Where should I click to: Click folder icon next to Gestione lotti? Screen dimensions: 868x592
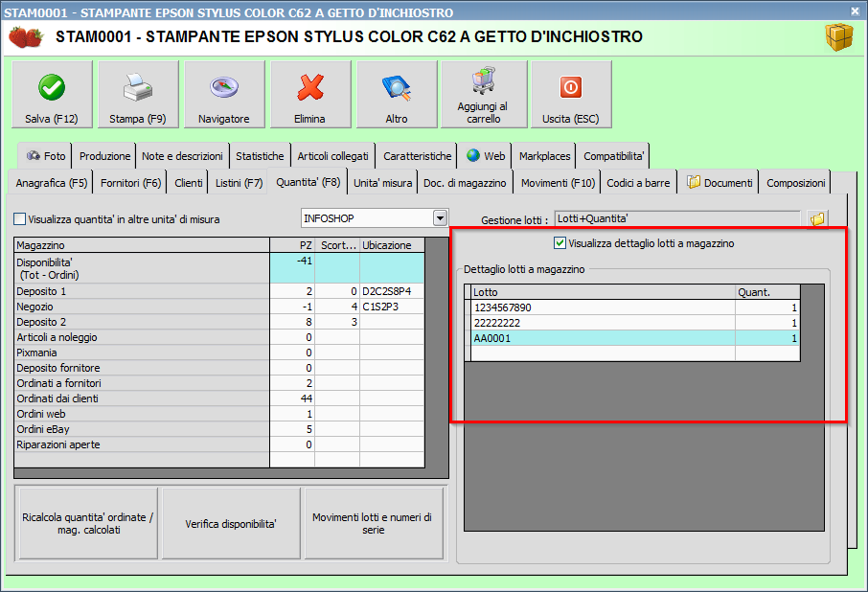point(817,219)
